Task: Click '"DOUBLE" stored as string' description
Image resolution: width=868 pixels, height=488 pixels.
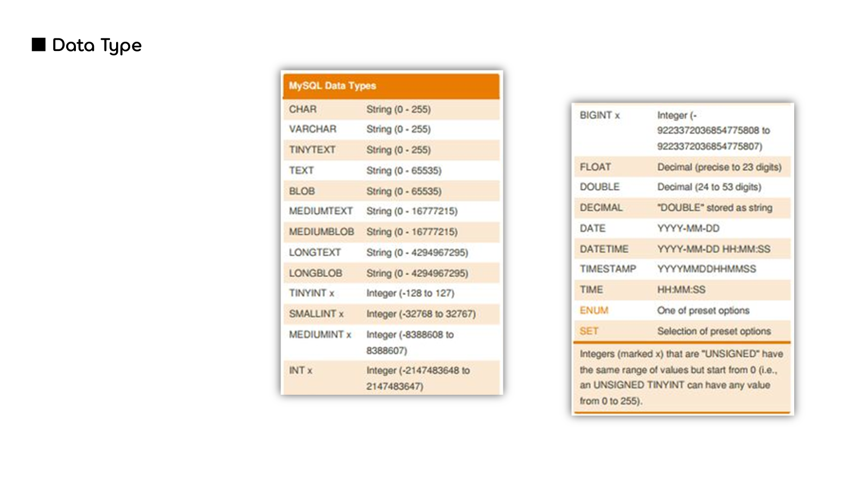Action: pos(714,208)
